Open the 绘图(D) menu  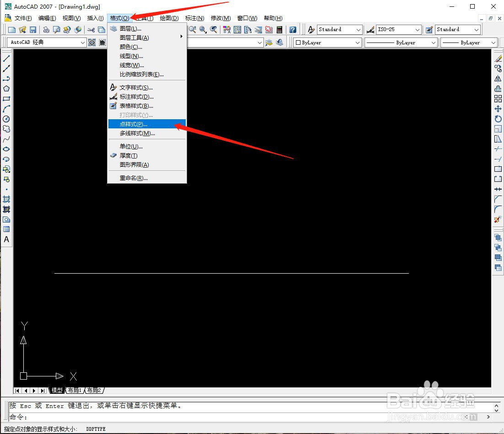click(169, 18)
